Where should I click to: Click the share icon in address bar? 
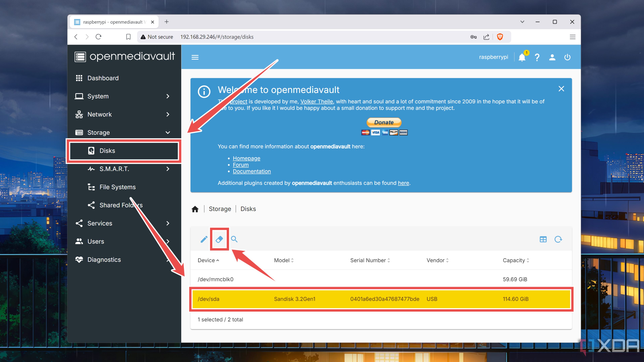[x=486, y=37]
